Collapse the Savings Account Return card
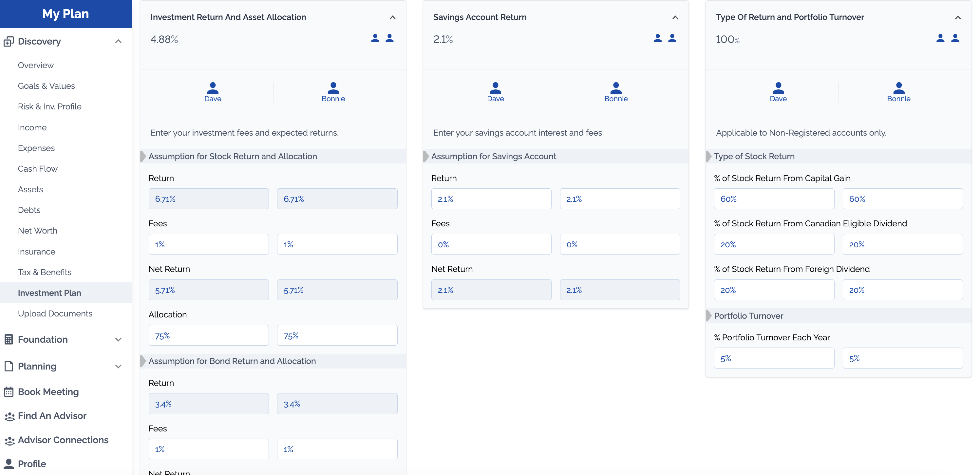The width and height of the screenshot is (980, 475). point(675,17)
